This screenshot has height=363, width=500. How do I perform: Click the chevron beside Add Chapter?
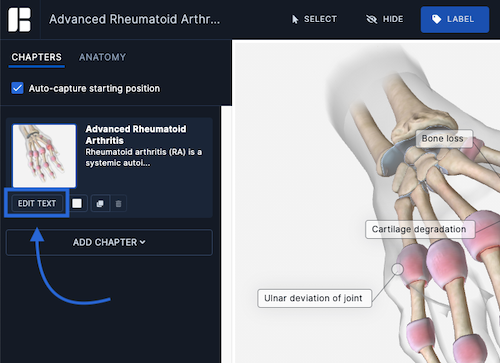click(x=143, y=242)
